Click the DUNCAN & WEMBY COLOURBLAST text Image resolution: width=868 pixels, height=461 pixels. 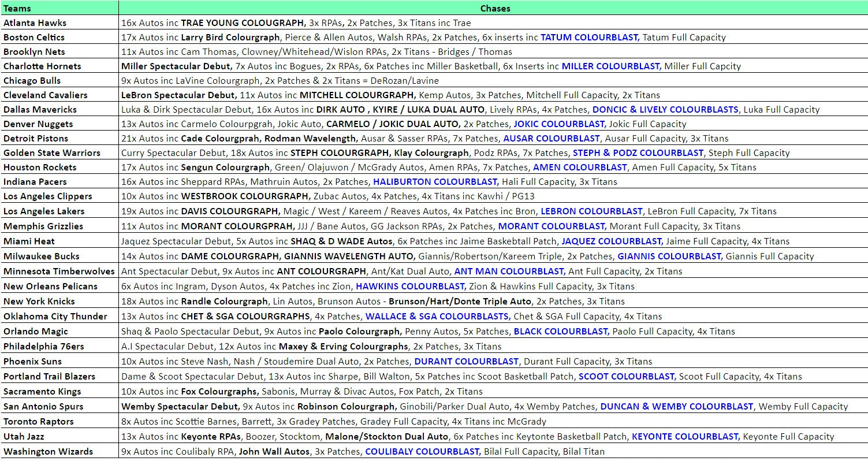pos(677,407)
